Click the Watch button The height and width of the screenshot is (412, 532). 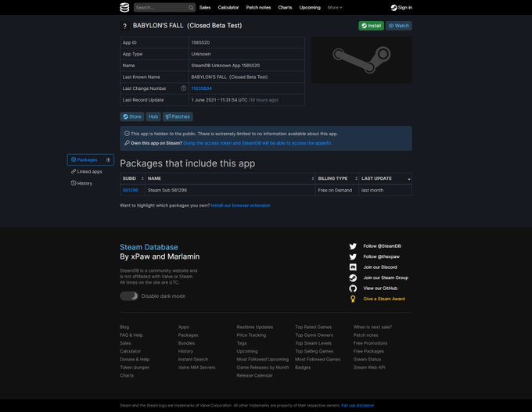pyautogui.click(x=399, y=26)
